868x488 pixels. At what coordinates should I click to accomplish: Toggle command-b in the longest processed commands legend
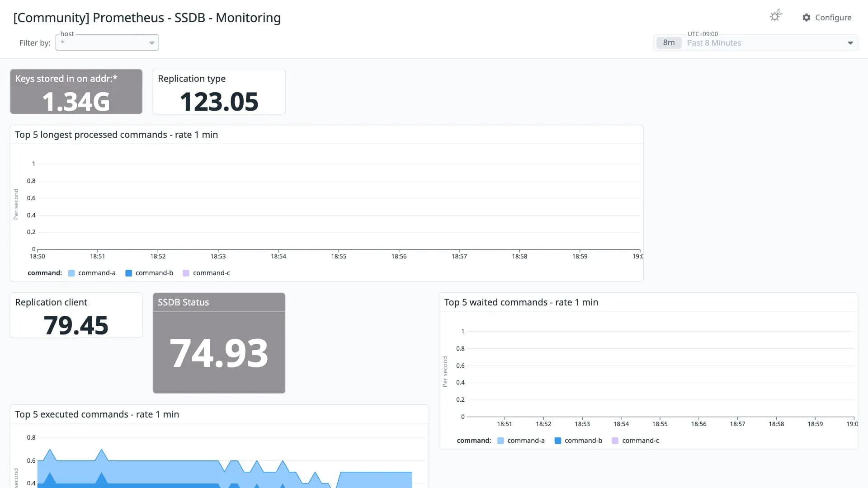pos(149,273)
